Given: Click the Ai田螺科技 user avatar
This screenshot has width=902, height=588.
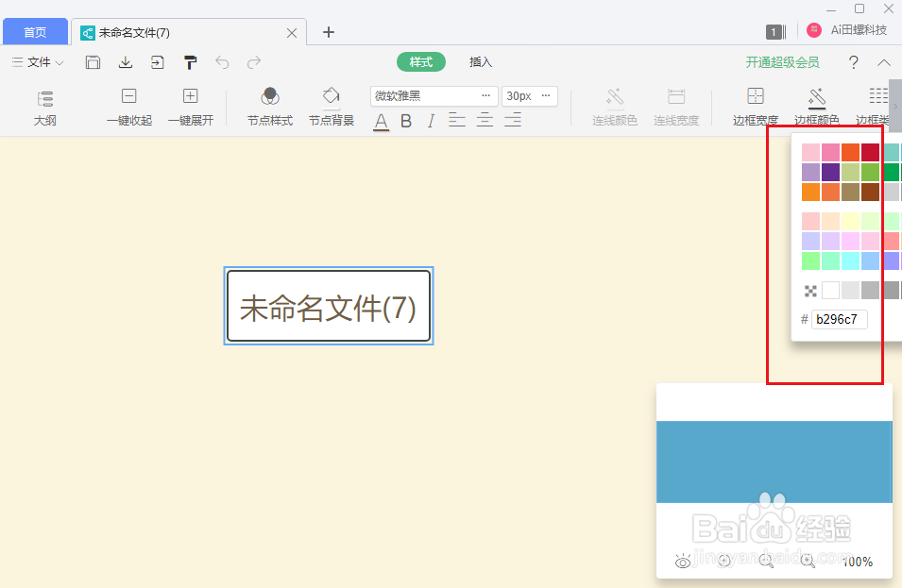Looking at the screenshot, I should click(x=814, y=30).
